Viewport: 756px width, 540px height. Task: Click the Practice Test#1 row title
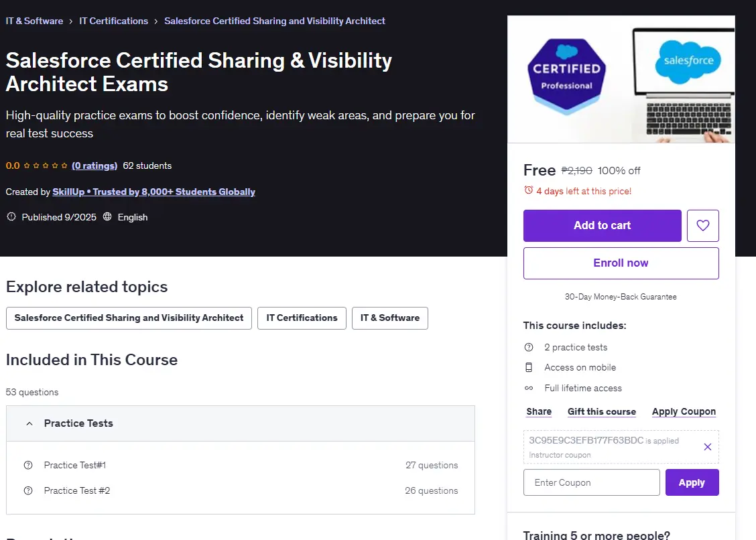(x=75, y=465)
